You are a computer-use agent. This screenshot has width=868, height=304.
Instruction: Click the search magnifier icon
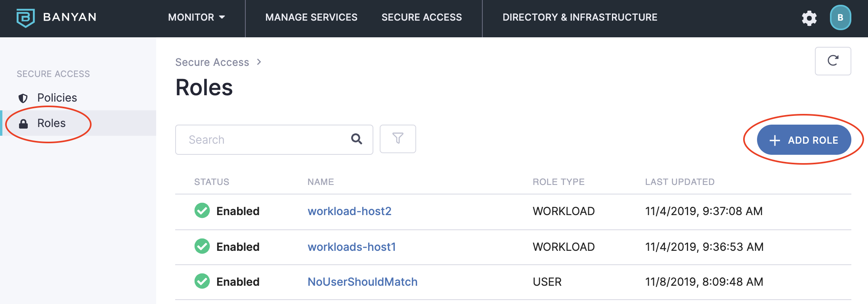point(356,139)
